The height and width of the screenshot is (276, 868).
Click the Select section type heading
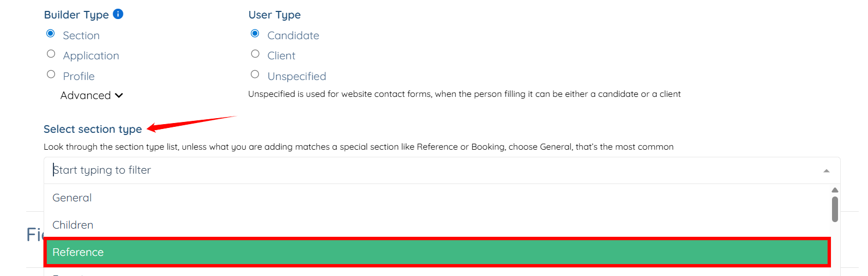[x=93, y=129]
